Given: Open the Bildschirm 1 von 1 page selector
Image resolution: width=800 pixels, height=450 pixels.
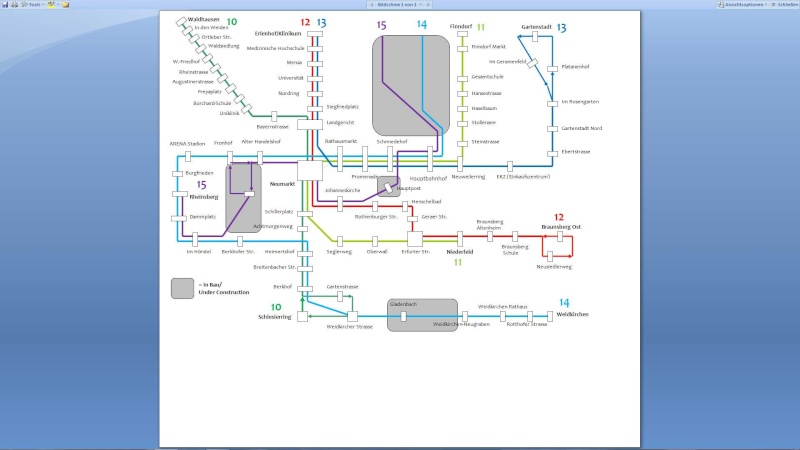Looking at the screenshot, I should pos(399,4).
